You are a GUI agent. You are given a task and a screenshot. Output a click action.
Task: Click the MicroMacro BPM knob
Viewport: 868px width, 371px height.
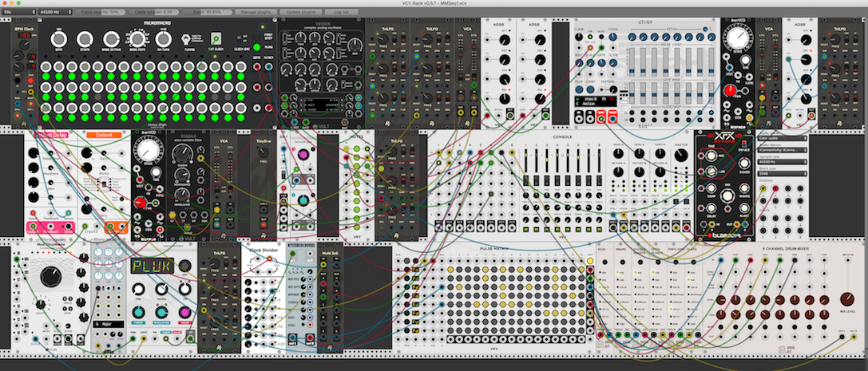click(58, 39)
